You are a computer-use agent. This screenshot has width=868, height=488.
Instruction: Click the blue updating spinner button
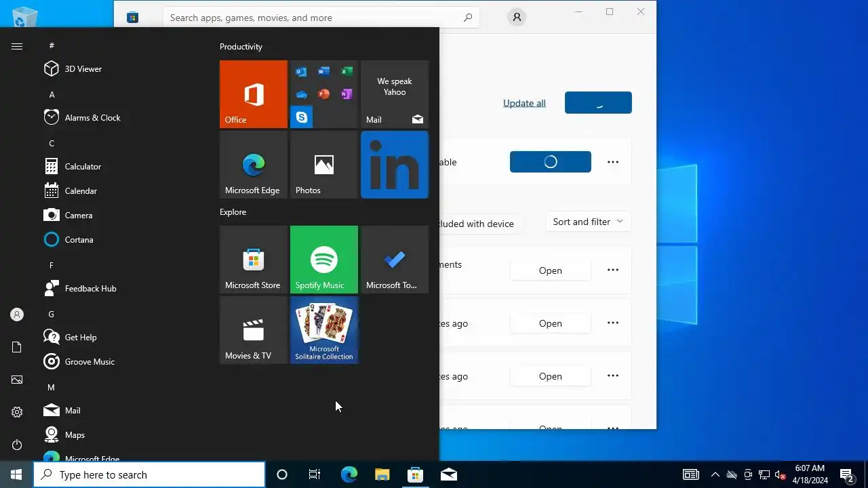(x=551, y=162)
